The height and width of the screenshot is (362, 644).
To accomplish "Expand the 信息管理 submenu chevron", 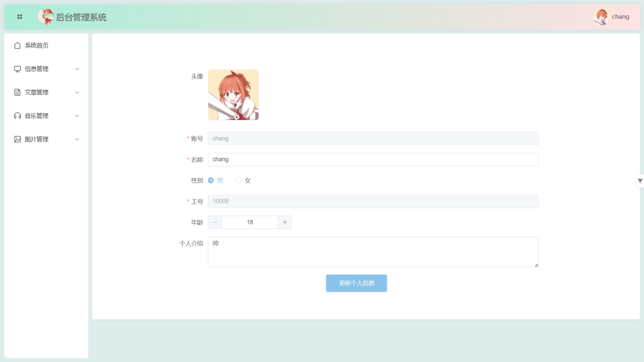I will point(77,69).
